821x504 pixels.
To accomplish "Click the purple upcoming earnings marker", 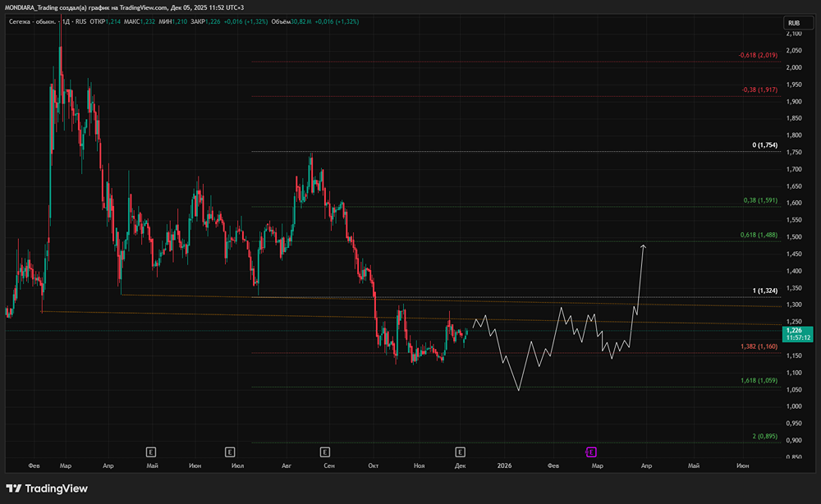I will pyautogui.click(x=590, y=451).
